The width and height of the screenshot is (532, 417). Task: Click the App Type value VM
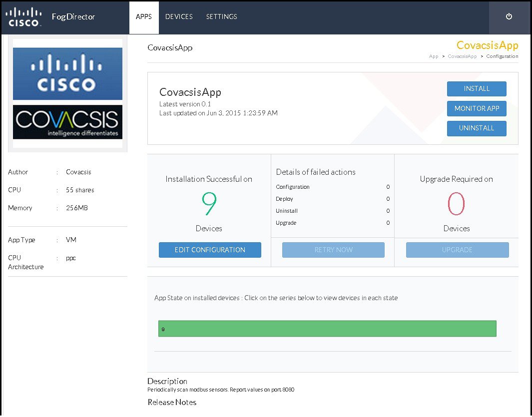[x=71, y=240]
